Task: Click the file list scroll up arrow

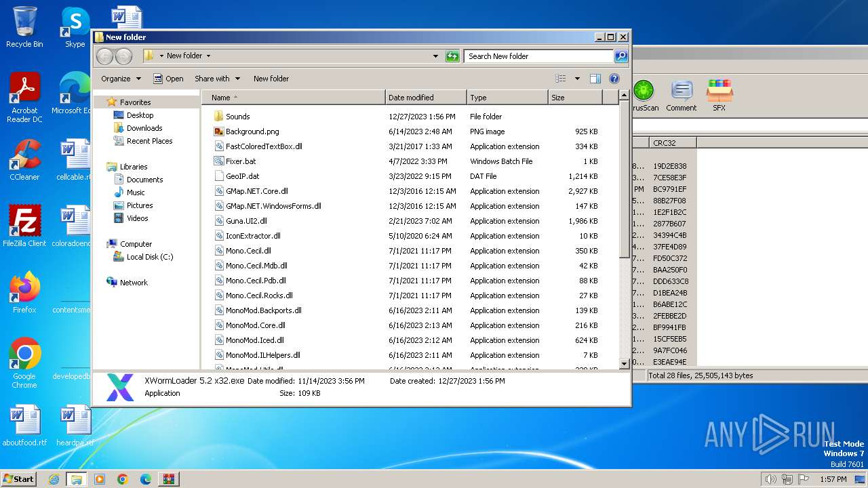Action: (x=625, y=97)
